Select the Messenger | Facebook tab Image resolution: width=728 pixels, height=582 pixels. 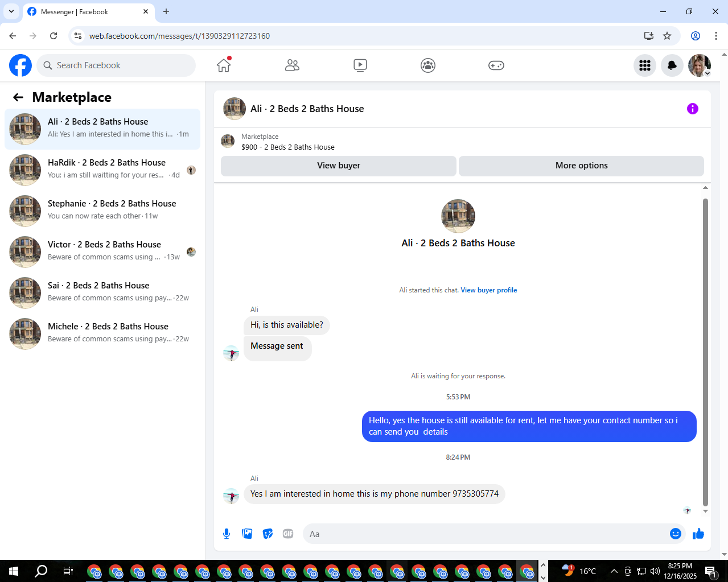[x=88, y=11]
